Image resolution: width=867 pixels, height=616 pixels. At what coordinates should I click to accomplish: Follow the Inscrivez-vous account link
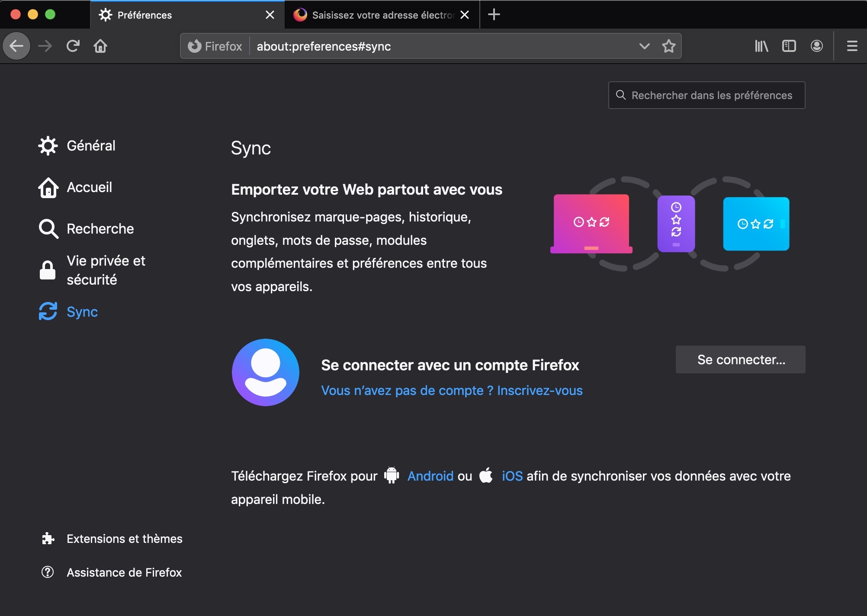coord(539,390)
